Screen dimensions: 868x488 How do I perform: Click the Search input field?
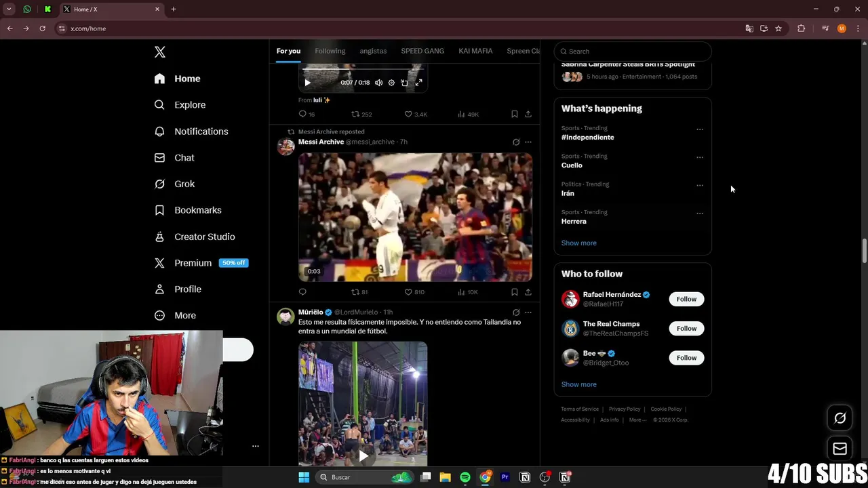633,52
